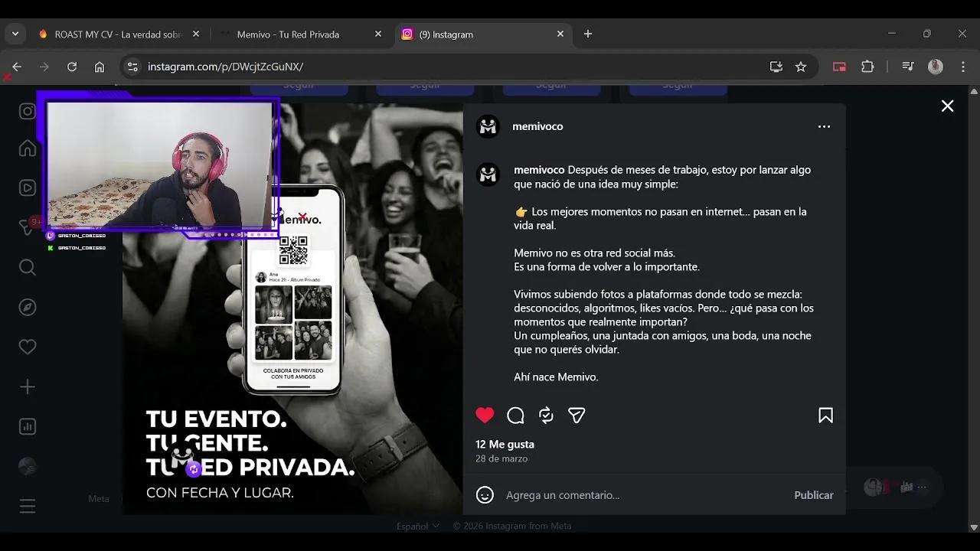Open the browser profile avatar
The height and width of the screenshot is (551, 980).
(x=936, y=67)
